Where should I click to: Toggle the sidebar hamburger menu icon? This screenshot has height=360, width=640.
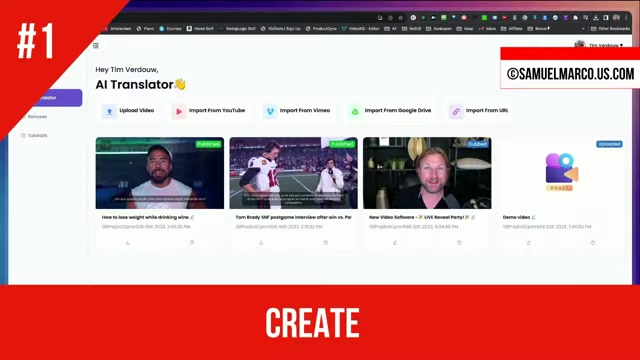point(96,45)
